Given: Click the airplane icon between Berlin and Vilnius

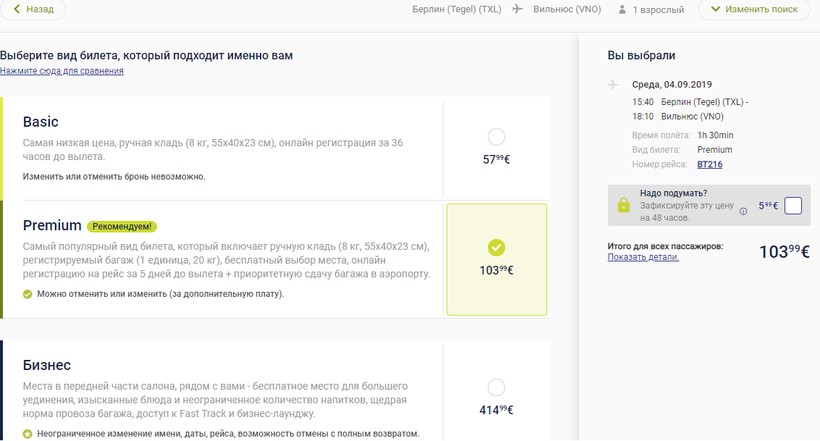Looking at the screenshot, I should [517, 10].
